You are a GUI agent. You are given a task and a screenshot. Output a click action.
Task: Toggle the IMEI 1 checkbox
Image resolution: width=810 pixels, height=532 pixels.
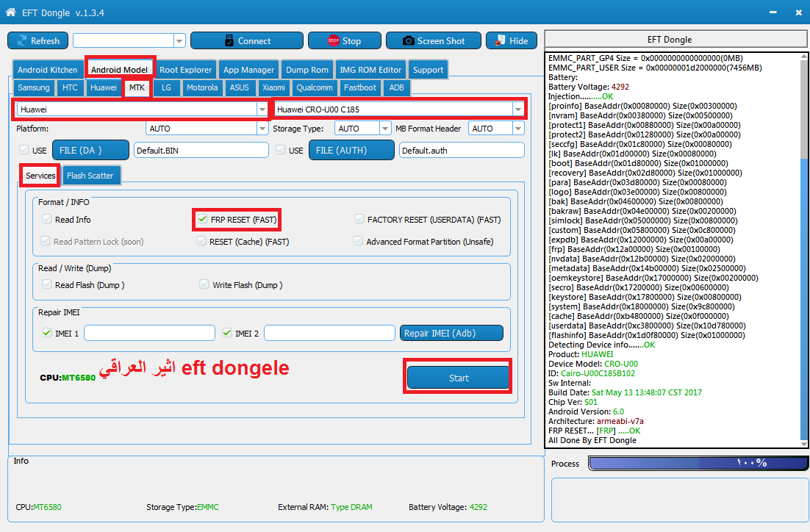pyautogui.click(x=47, y=333)
